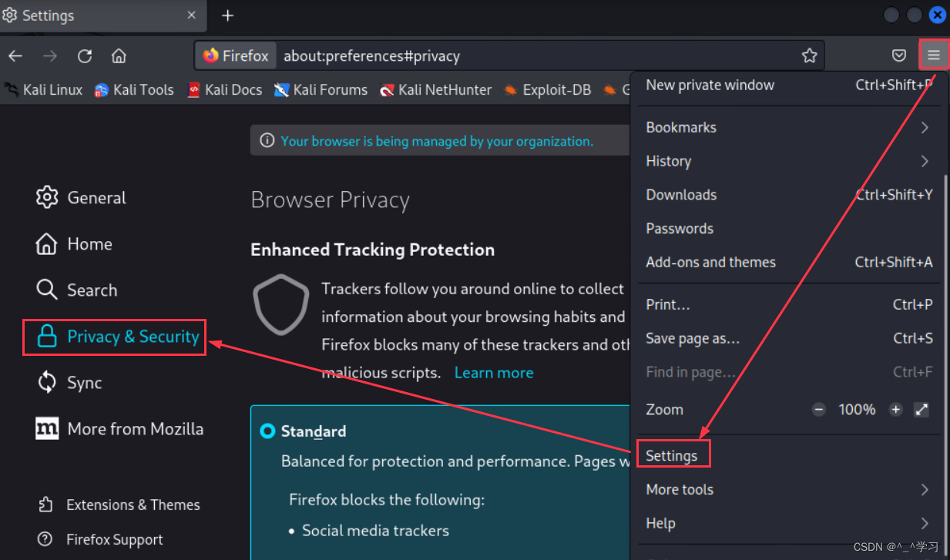Screen dimensions: 950x560
Task: Click the Firefox identity icon in address bar
Action: (236, 55)
